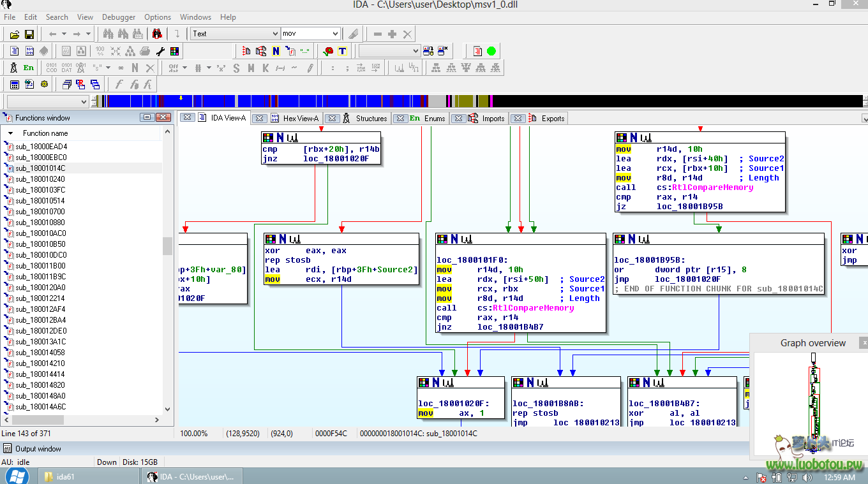Image resolution: width=868 pixels, height=484 pixels.
Task: Click the red flower signature icon
Action: pos(328,51)
